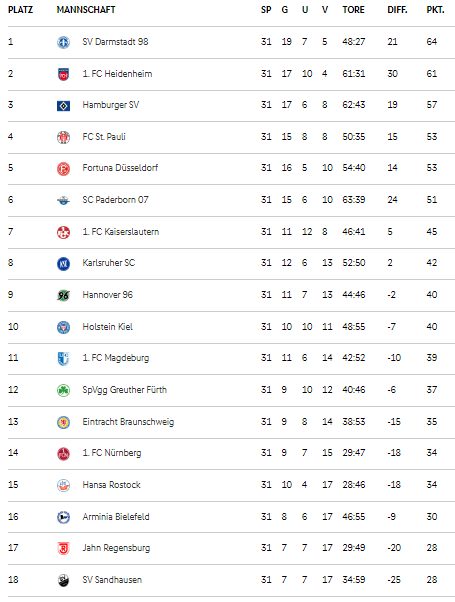Viewport: 455px width, 602px height.
Task: Click the Hannover 96 green logo
Action: click(63, 295)
